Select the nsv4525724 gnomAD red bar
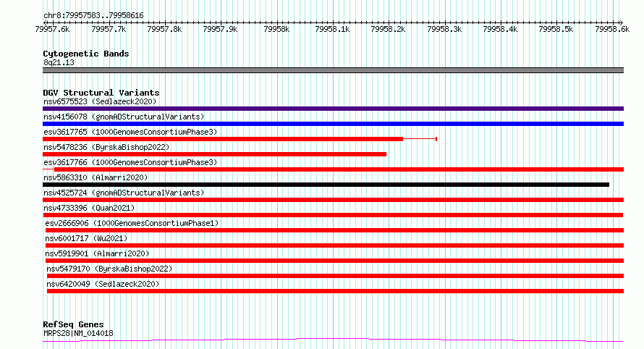Image resolution: width=644 pixels, height=349 pixels. 333,200
